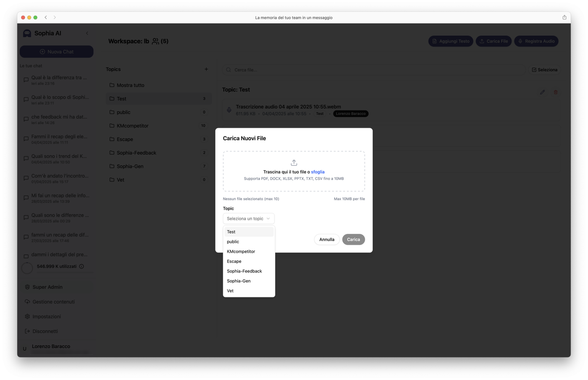This screenshot has width=588, height=380.
Task: Select Test in the topic dropdown list
Action: click(x=249, y=232)
